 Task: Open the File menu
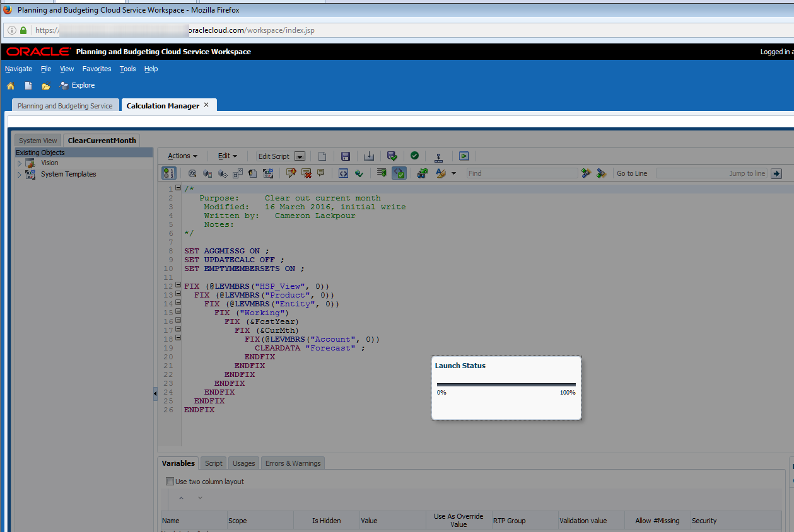(x=46, y=69)
